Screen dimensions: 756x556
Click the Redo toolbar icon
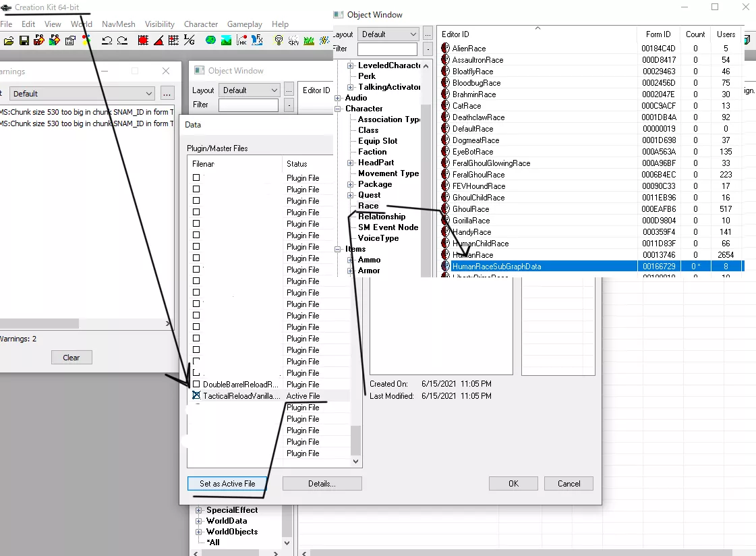tap(123, 40)
